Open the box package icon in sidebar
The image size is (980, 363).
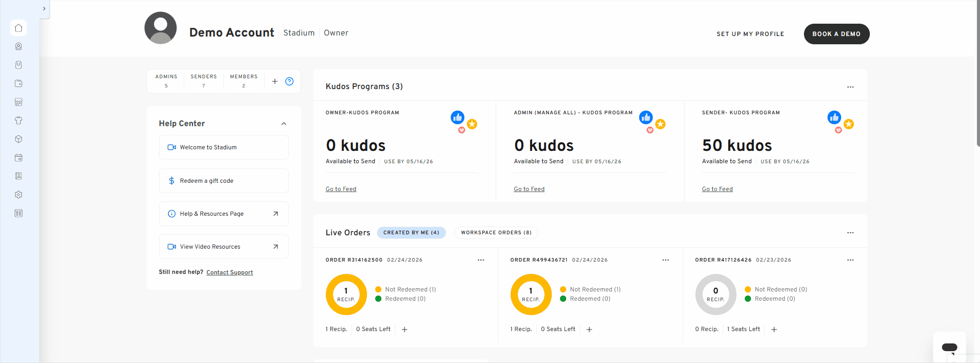click(x=19, y=139)
